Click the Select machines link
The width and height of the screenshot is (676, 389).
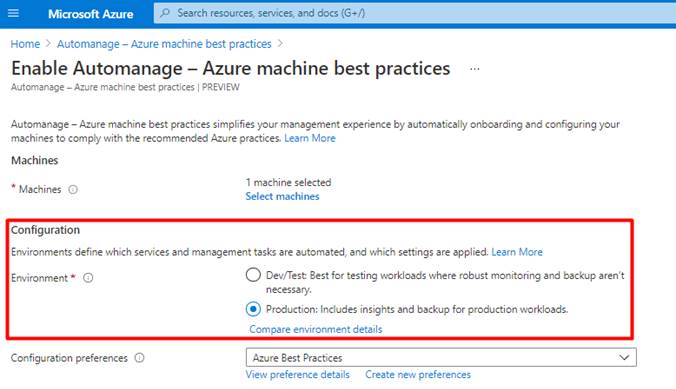pos(282,196)
